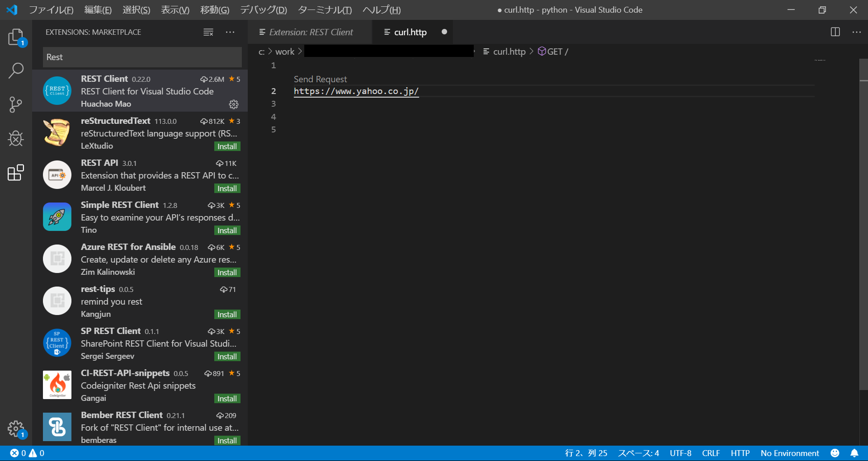The width and height of the screenshot is (868, 461).
Task: Open the ファイル(F) menu
Action: tap(51, 10)
